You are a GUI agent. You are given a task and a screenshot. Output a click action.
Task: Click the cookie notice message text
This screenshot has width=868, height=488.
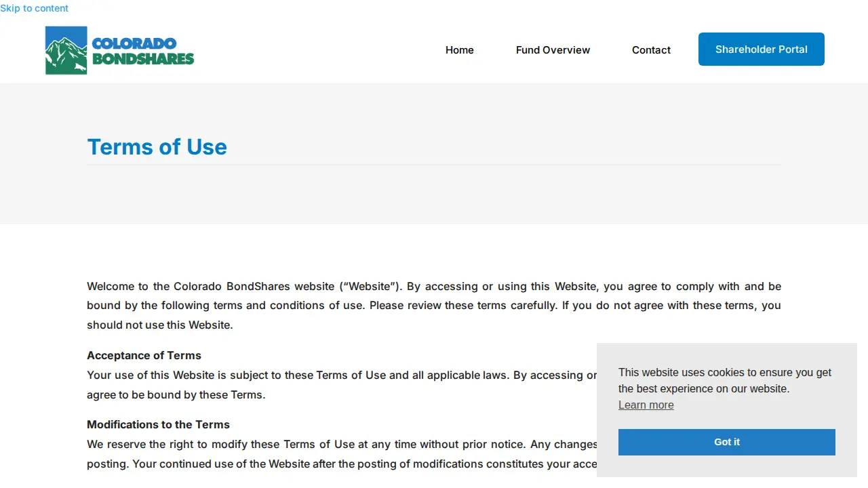tap(725, 380)
